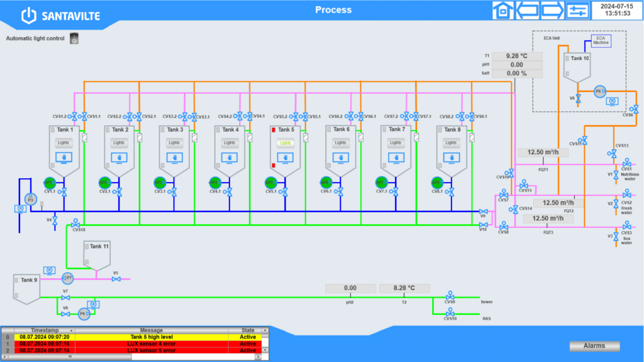Toggle the Tank 1 Lights button
The height and width of the screenshot is (362, 644).
pos(64,143)
